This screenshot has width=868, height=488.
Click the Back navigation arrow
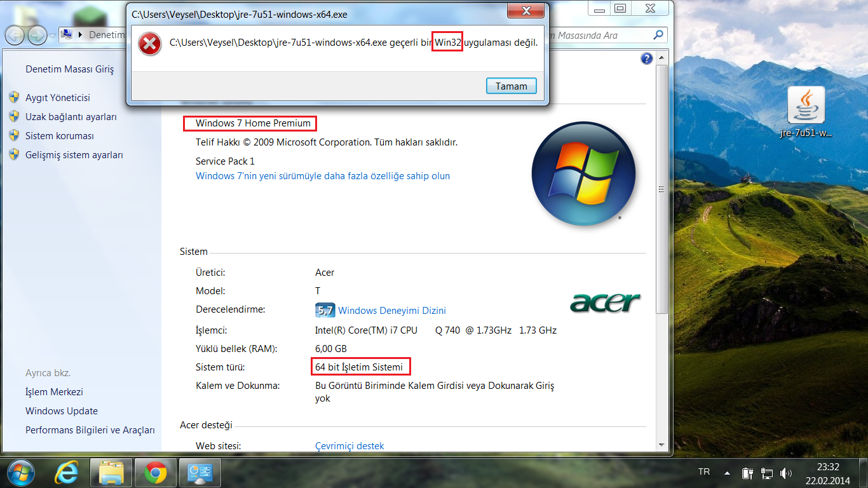[x=15, y=35]
